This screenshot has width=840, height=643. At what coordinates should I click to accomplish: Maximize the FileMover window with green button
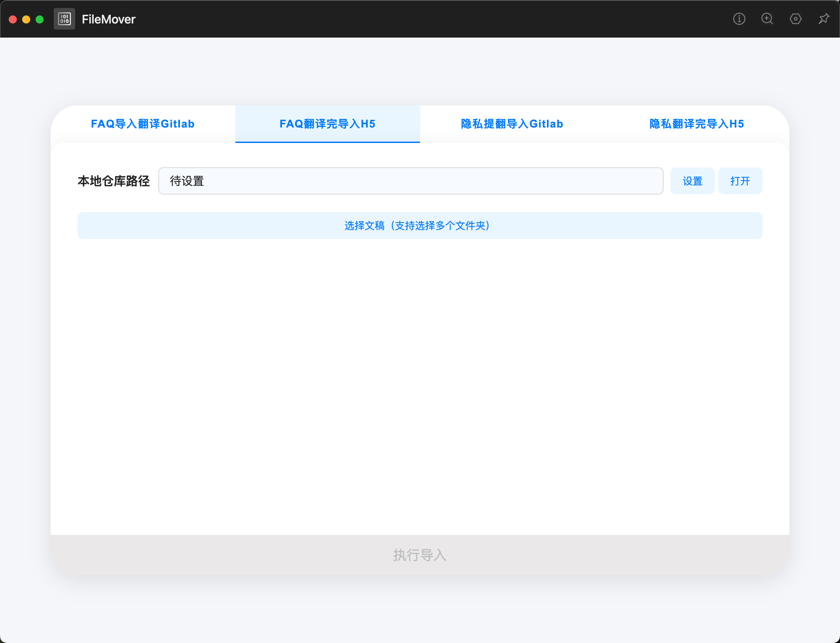tap(39, 19)
